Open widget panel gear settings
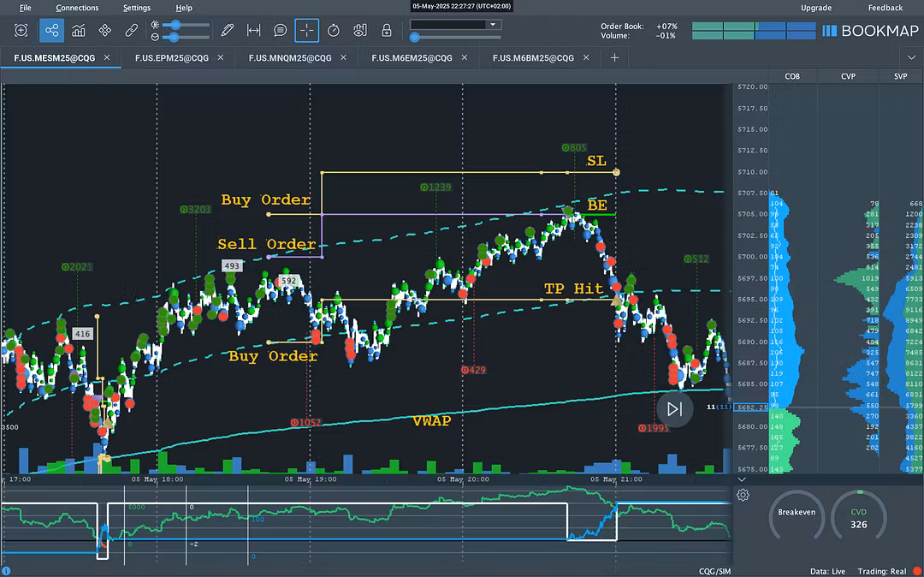This screenshot has height=577, width=924. 743,495
